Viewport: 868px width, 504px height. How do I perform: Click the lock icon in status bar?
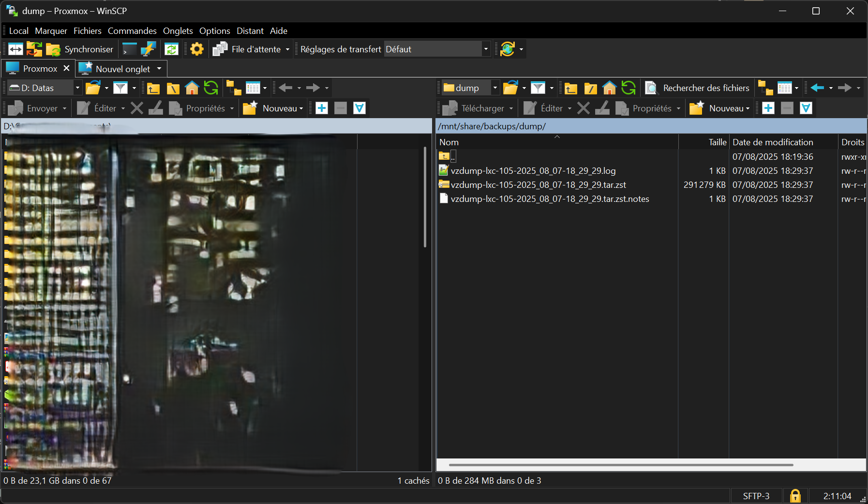(795, 496)
